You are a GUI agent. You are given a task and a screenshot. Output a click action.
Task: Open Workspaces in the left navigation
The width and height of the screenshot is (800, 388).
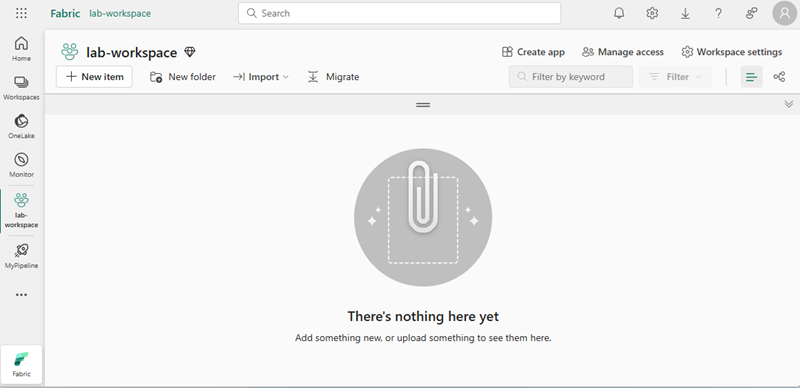(21, 88)
